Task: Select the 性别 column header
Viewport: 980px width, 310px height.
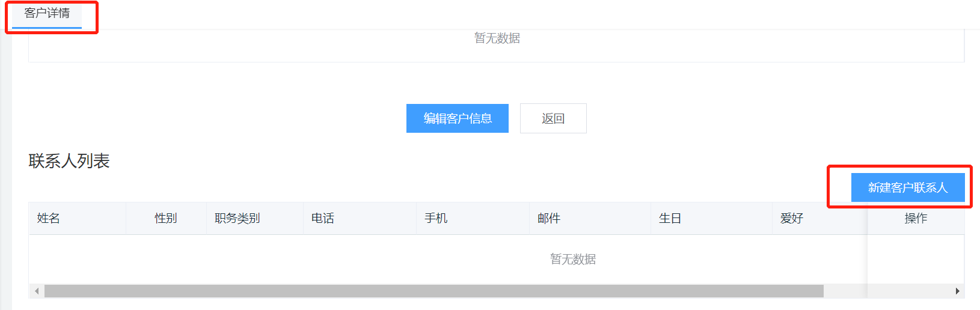Action: [x=166, y=218]
